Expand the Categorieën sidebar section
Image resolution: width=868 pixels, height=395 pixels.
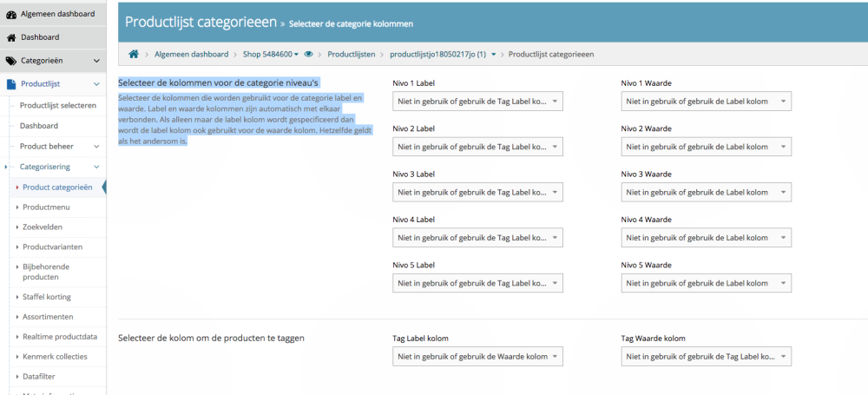[x=96, y=61]
